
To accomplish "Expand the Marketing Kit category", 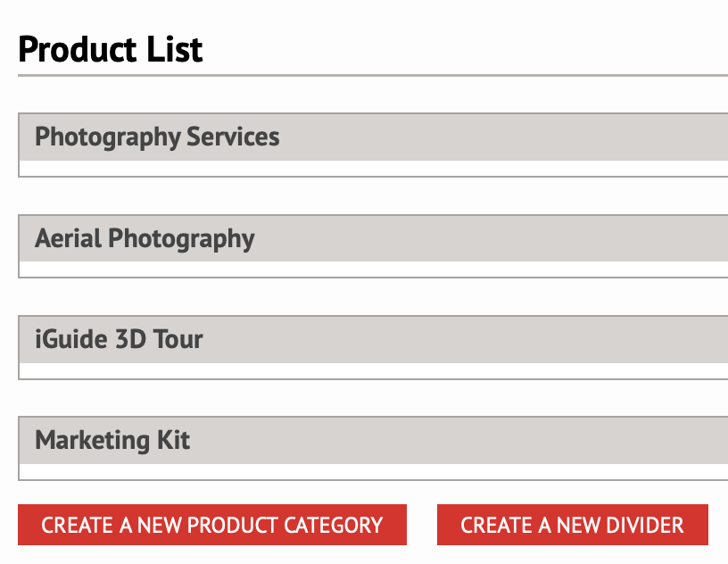I will click(x=373, y=441).
